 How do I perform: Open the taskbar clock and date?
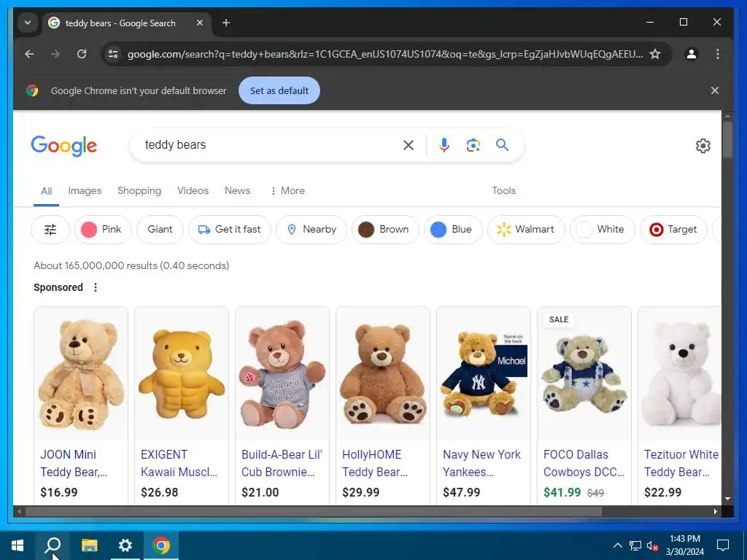click(x=684, y=545)
